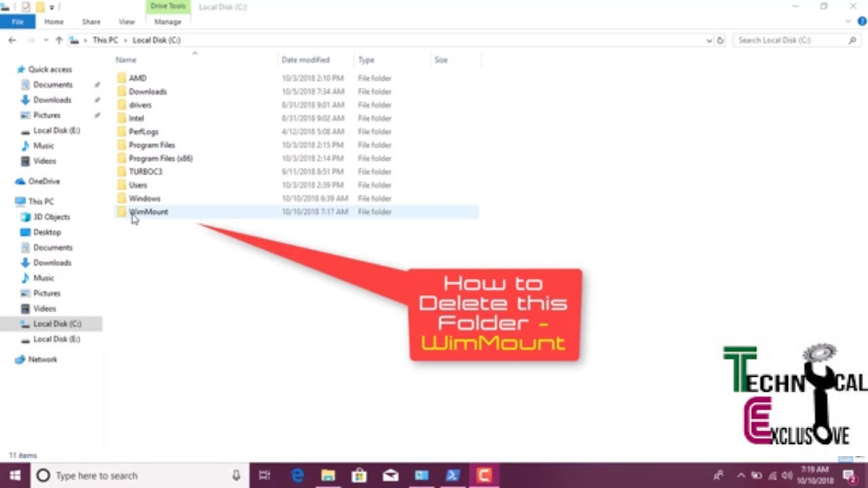
Task: Select Network in navigation pane
Action: pos(43,359)
